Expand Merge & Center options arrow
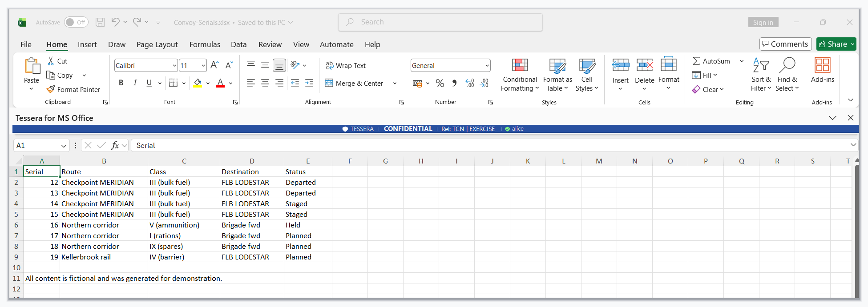The height and width of the screenshot is (307, 868). (395, 83)
